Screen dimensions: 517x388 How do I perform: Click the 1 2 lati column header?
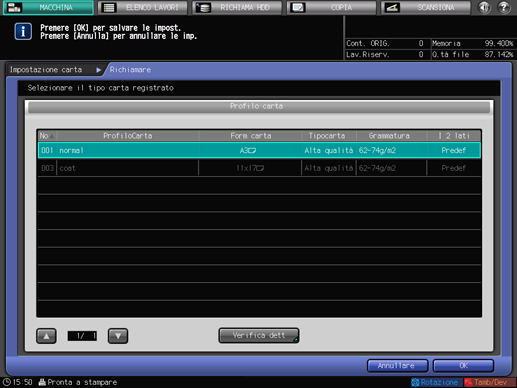point(454,136)
